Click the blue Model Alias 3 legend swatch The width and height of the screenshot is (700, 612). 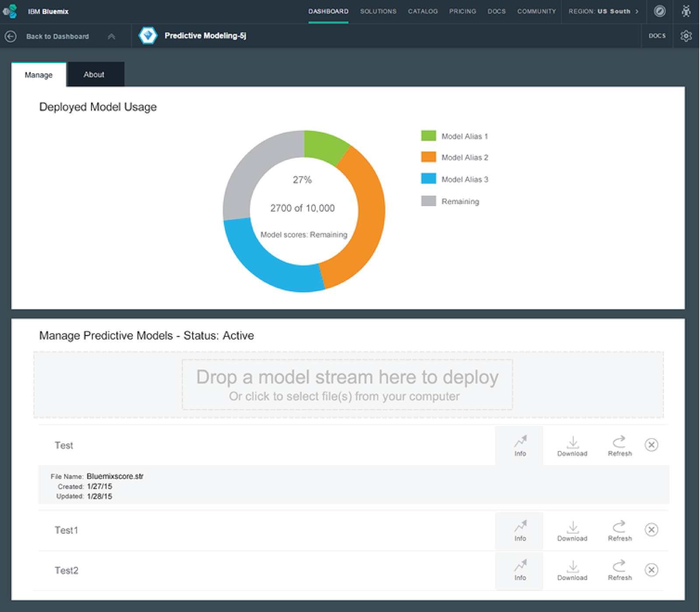coord(428,178)
